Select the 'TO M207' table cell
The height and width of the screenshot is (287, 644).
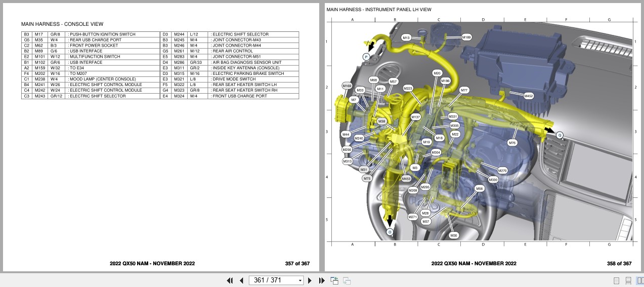[78, 73]
